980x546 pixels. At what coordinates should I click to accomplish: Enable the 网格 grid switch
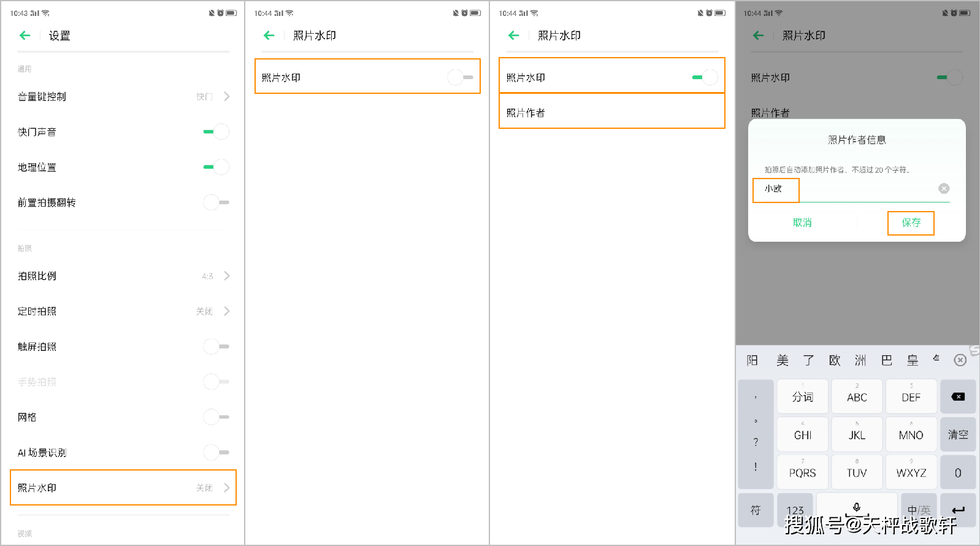[216, 417]
